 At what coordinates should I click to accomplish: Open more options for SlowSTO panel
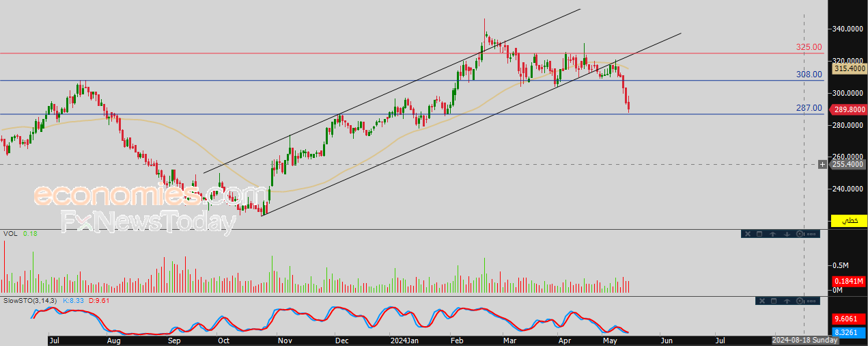pyautogui.click(x=811, y=302)
